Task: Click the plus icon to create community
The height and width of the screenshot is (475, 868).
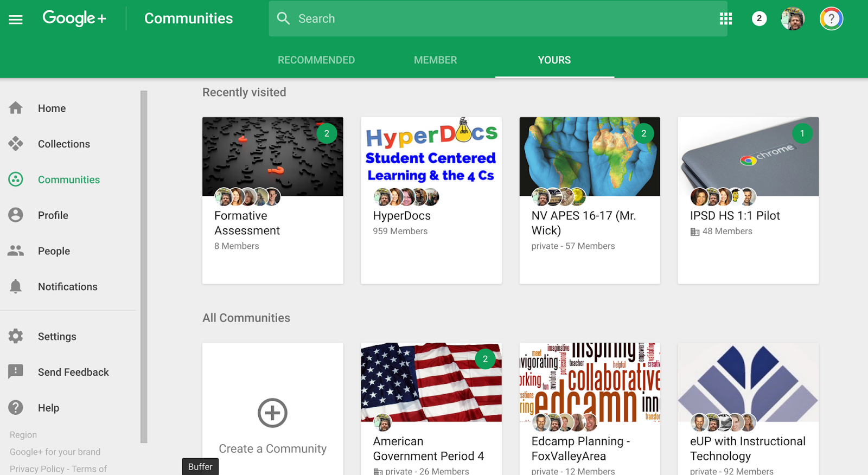Action: [x=272, y=413]
